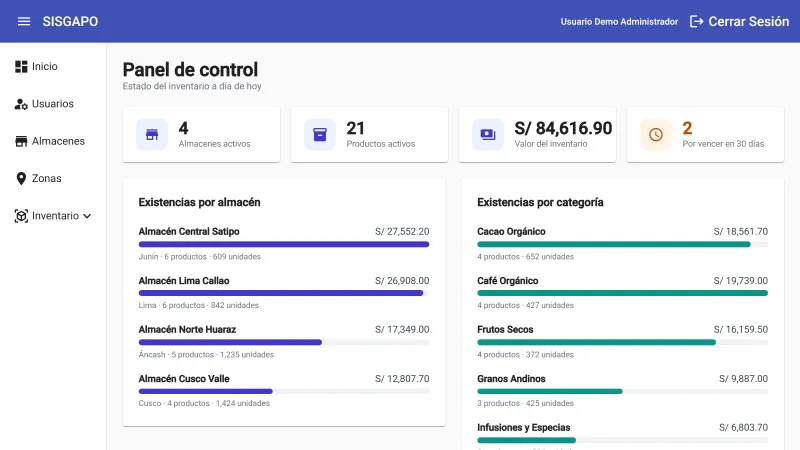Click value S/ 26,908.00

click(402, 281)
